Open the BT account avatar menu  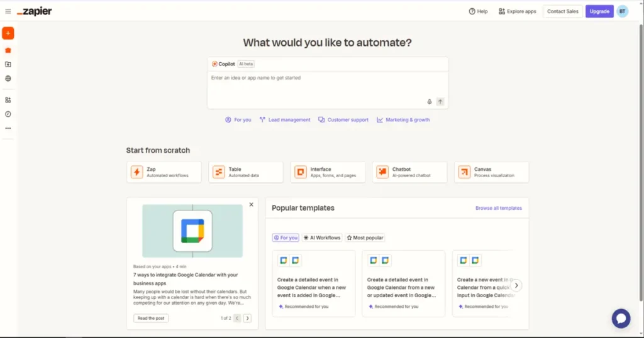(622, 11)
